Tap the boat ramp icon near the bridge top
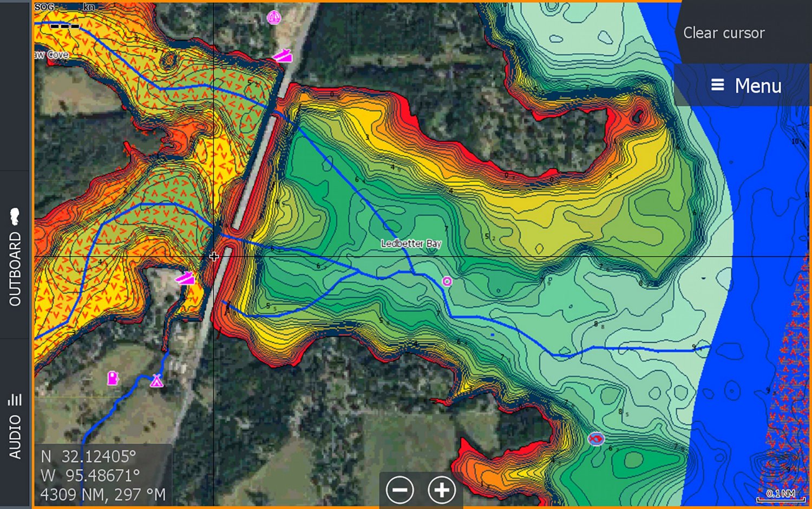This screenshot has height=509, width=812. pyautogui.click(x=283, y=56)
